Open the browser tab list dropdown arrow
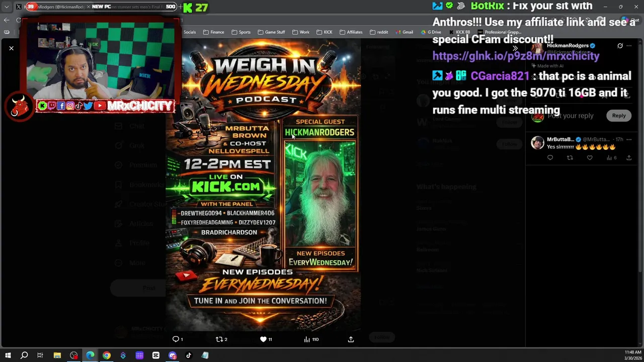This screenshot has height=362, width=644. 7,7
